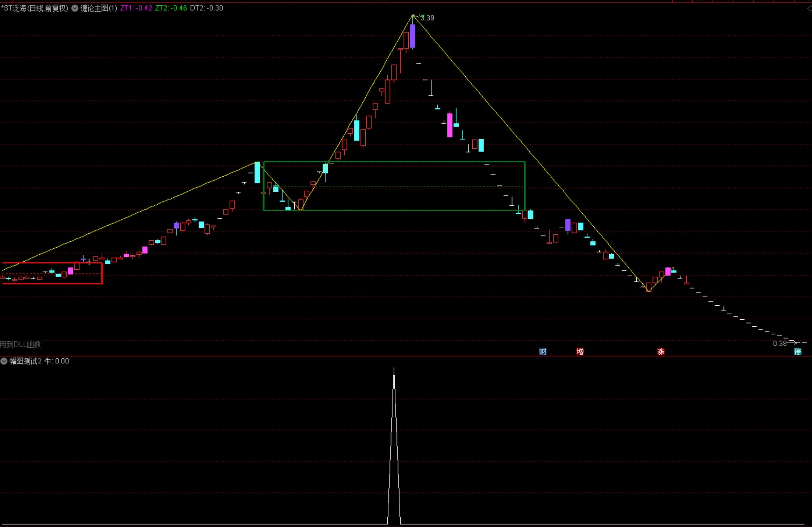Click the large cyan candle beside the green box's left edge

257,173
